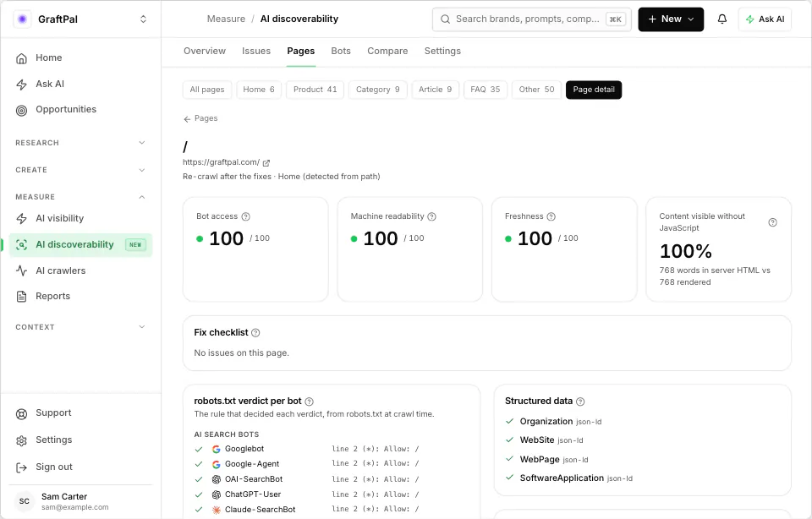Switch to the Overview tab

[x=205, y=51]
